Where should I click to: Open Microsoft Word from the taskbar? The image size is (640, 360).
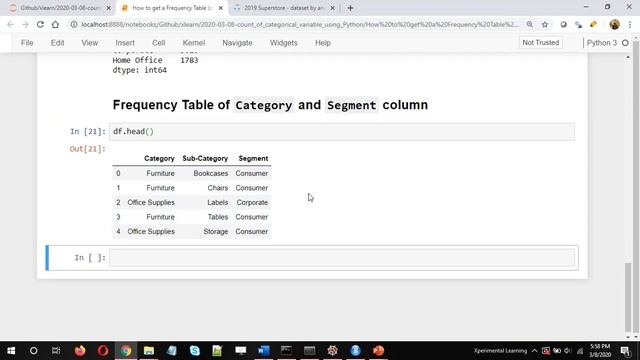pyautogui.click(x=264, y=351)
